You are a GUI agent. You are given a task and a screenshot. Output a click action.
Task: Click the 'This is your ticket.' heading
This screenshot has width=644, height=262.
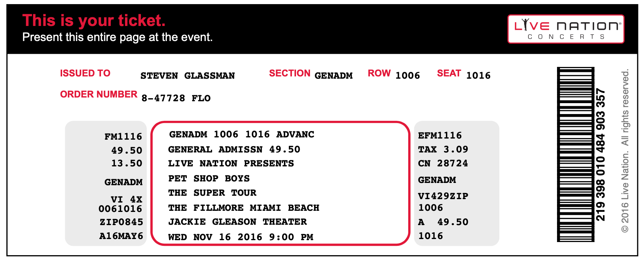click(94, 21)
